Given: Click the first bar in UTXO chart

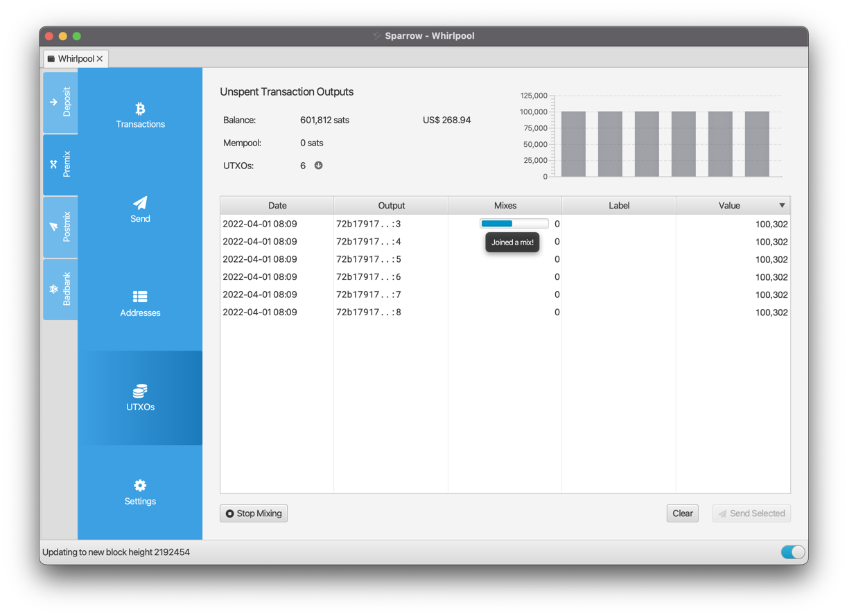Looking at the screenshot, I should 573,143.
